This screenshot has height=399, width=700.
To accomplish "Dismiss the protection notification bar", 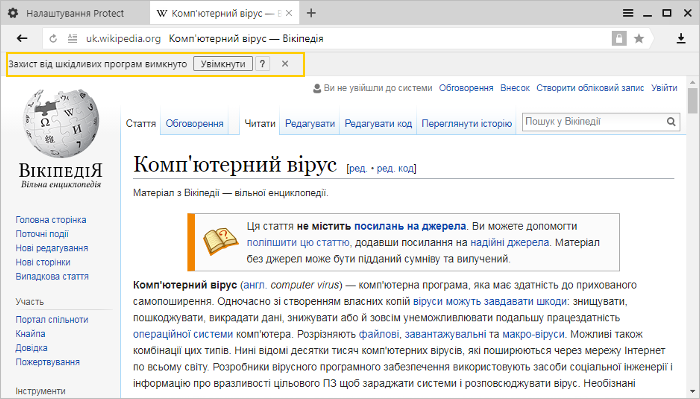I will click(285, 64).
